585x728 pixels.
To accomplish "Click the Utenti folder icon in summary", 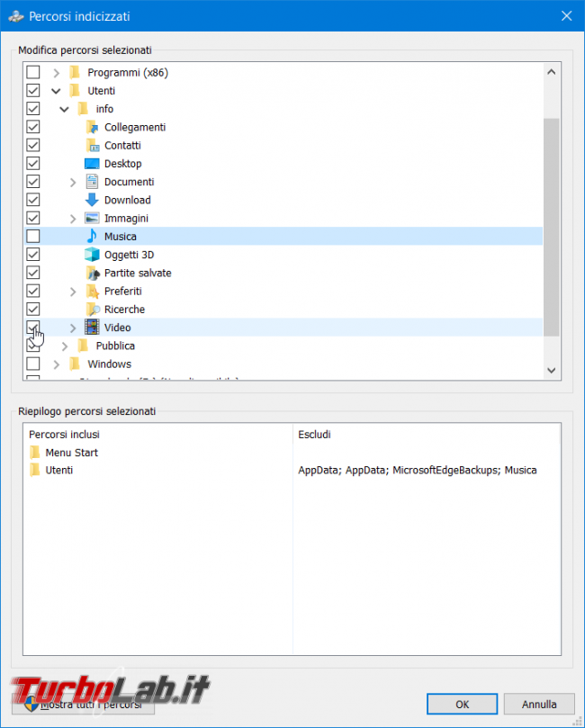I will coord(35,470).
